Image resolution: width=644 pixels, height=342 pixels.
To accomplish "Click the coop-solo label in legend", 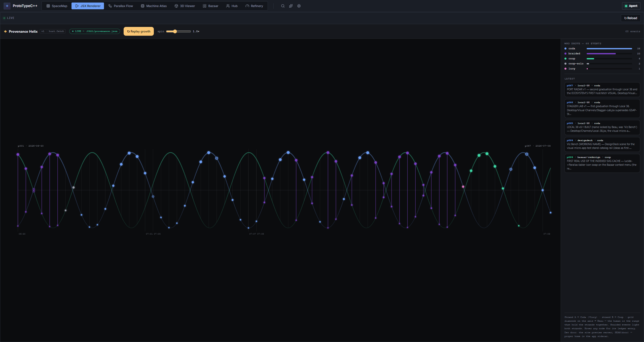I will coord(576,64).
